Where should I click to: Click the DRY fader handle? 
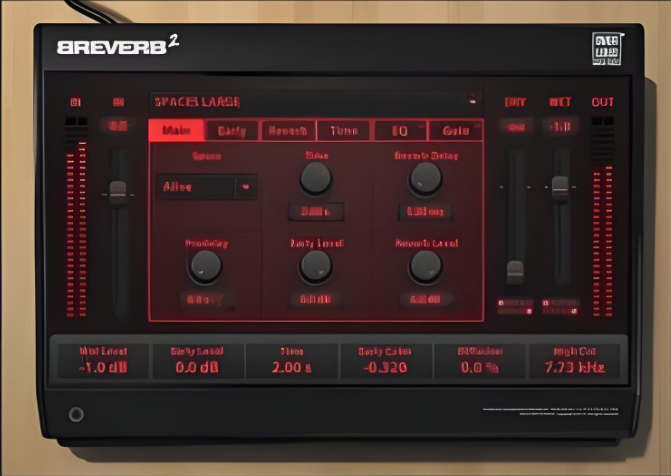(515, 271)
